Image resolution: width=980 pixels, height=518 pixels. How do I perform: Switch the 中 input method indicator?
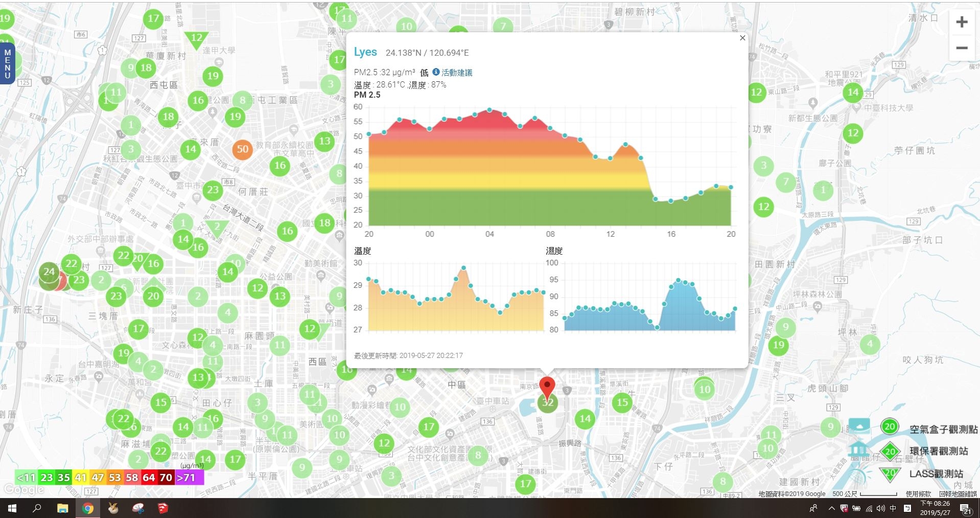tap(893, 508)
